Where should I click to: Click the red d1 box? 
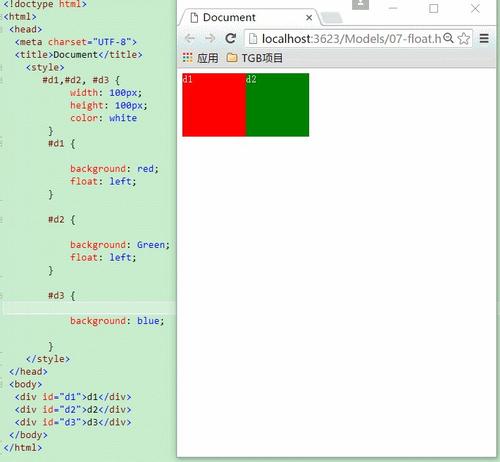pyautogui.click(x=214, y=105)
